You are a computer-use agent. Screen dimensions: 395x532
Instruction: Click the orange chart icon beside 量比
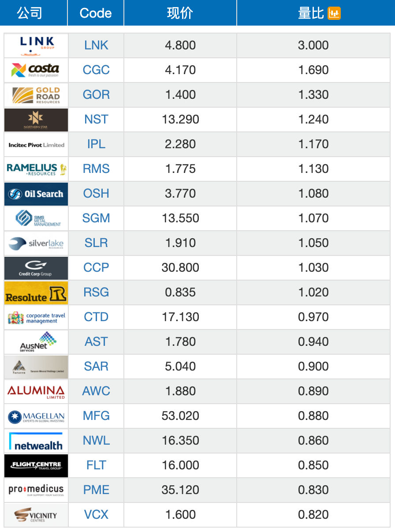tap(334, 13)
